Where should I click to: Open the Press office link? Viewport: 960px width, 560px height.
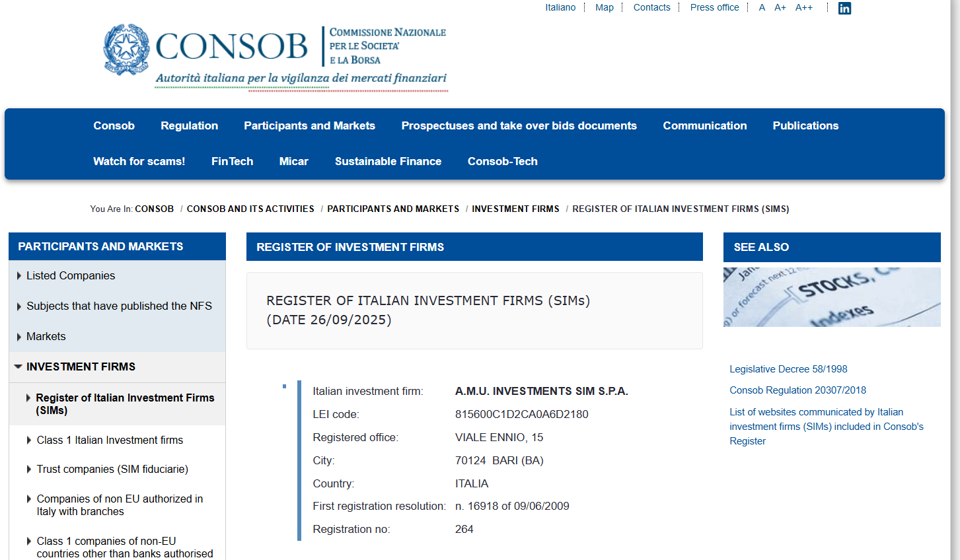point(714,7)
